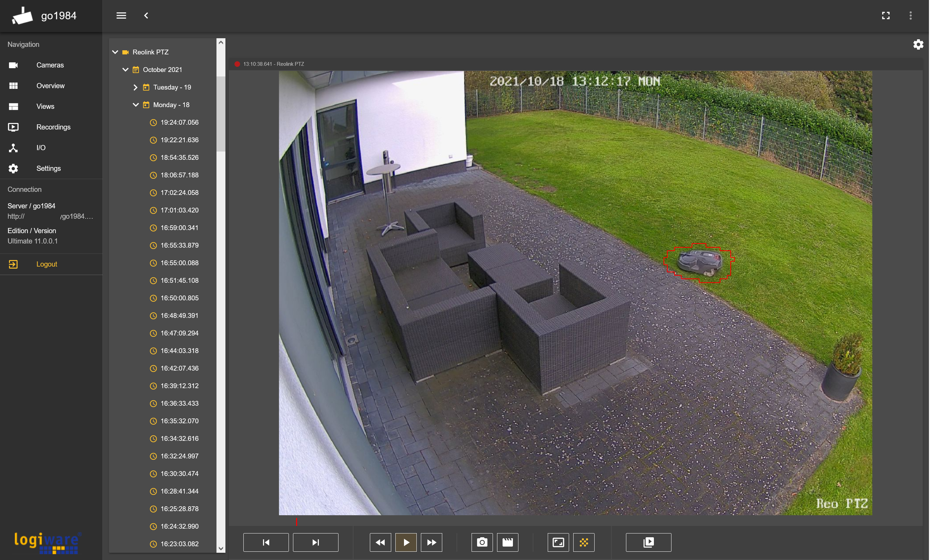Open recording 16:59:00.341
Screen dimensions: 930x560
[x=179, y=228]
